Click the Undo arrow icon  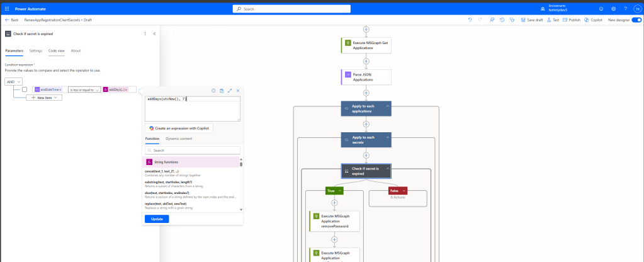pos(470,20)
